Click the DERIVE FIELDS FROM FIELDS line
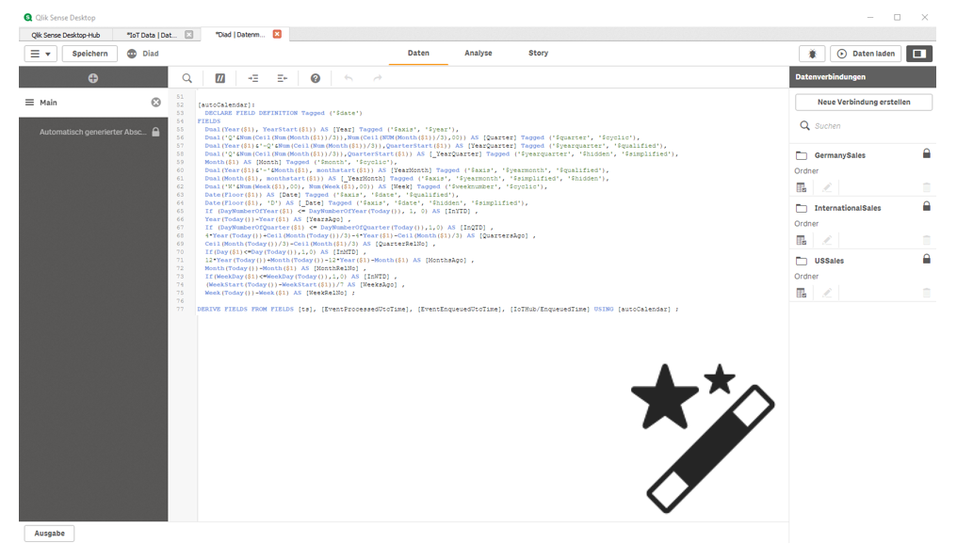The width and height of the screenshot is (957, 560). point(438,310)
